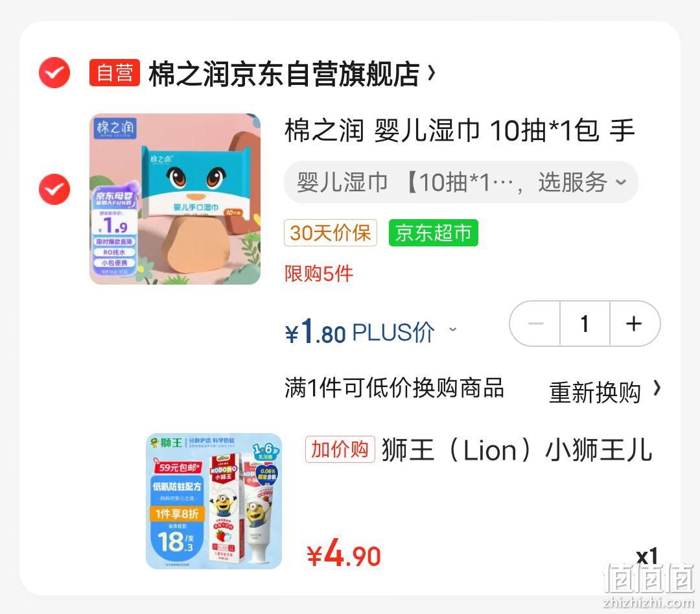Uncheck the store-level selection for 棉之润京东自营旗舰店
Viewport: 700px width, 614px height.
[54, 73]
